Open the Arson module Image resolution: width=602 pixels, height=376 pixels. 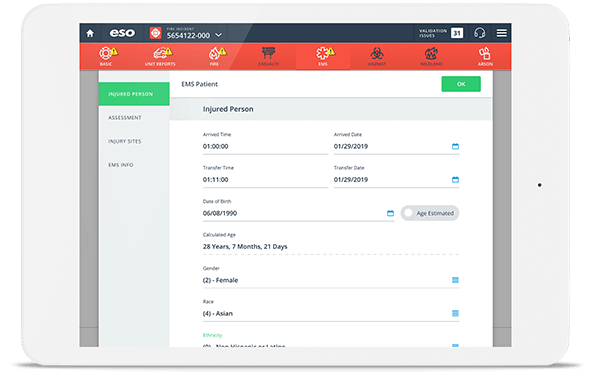point(485,56)
